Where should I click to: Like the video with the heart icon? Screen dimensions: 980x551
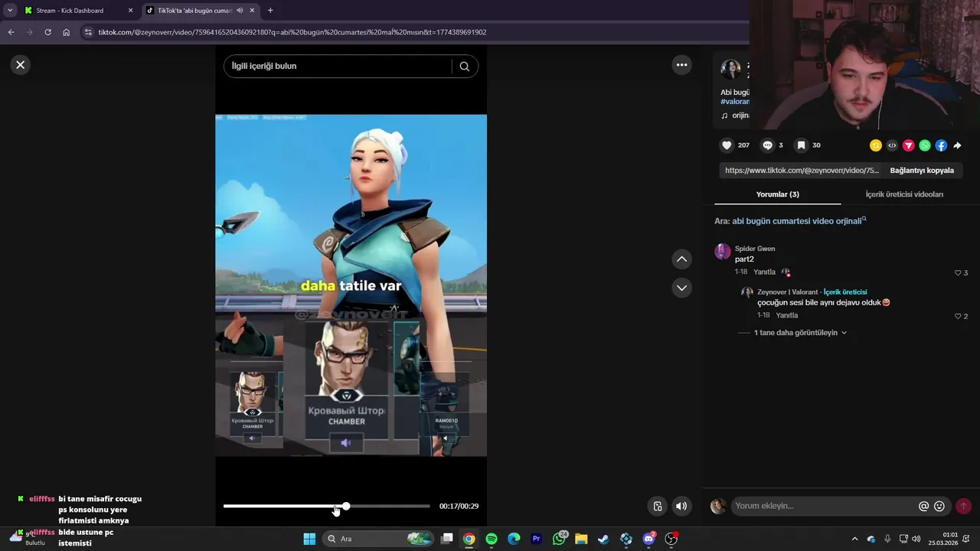(x=727, y=145)
